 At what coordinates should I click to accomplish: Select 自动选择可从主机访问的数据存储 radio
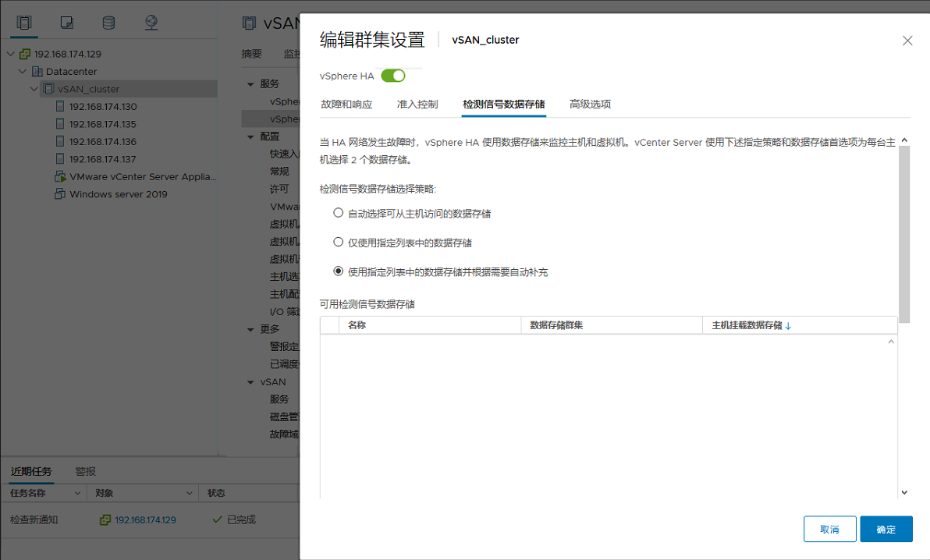pos(338,213)
